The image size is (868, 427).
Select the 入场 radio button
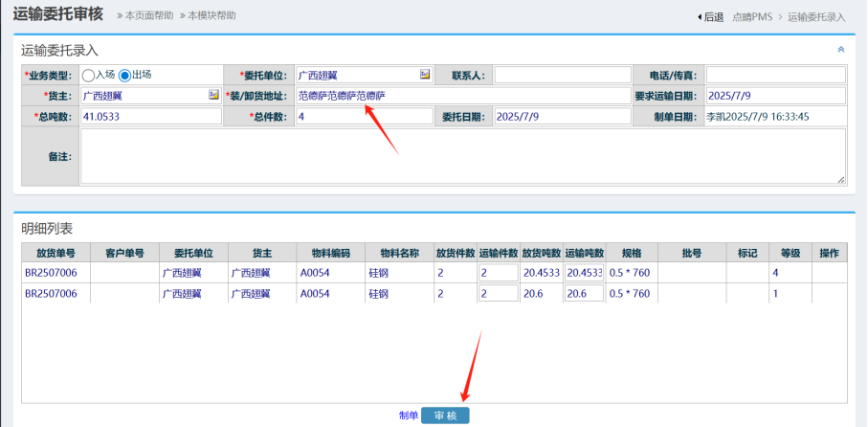[89, 75]
